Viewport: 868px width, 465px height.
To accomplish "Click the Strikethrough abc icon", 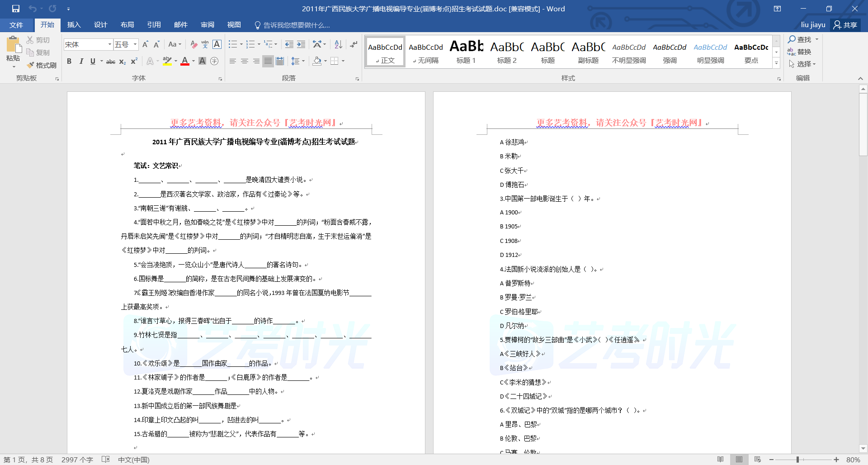I will click(x=110, y=62).
